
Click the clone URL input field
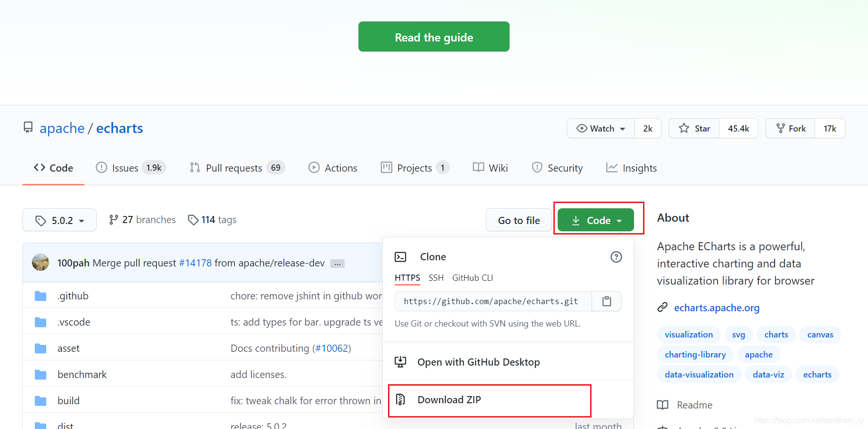point(493,301)
